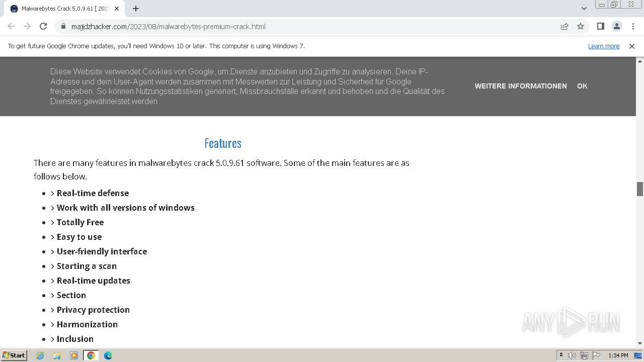Click the address bar URL
This screenshot has width=644, height=362.
[169, 26]
